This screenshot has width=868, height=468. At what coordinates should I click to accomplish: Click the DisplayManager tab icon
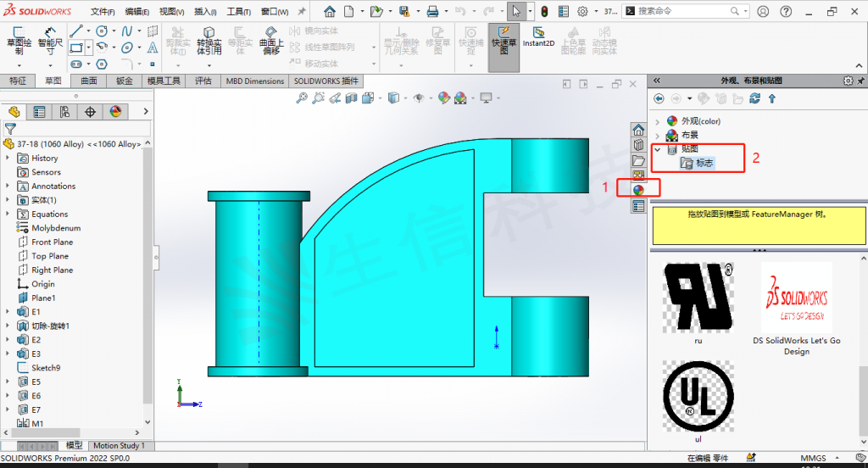115,112
